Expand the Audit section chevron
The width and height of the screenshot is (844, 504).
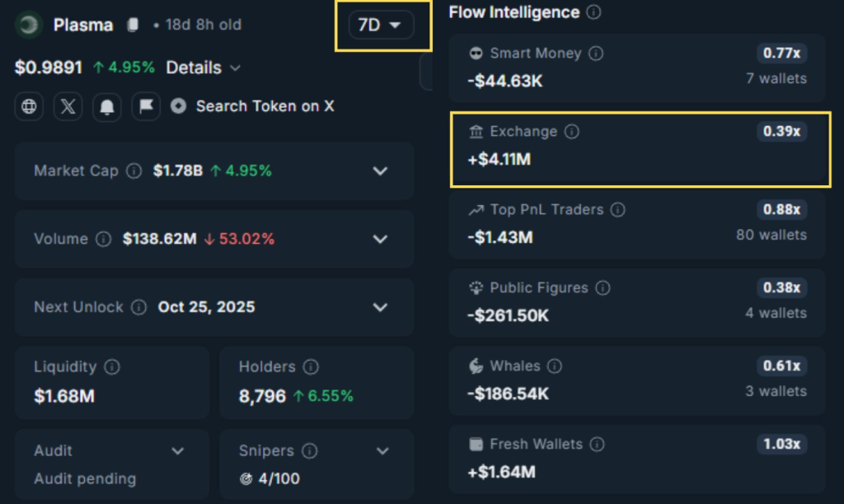pos(177,451)
